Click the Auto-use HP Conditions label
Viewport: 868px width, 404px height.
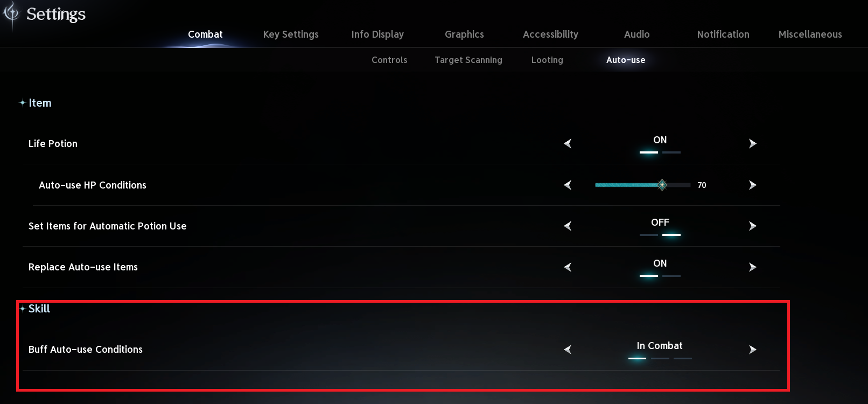coord(93,185)
